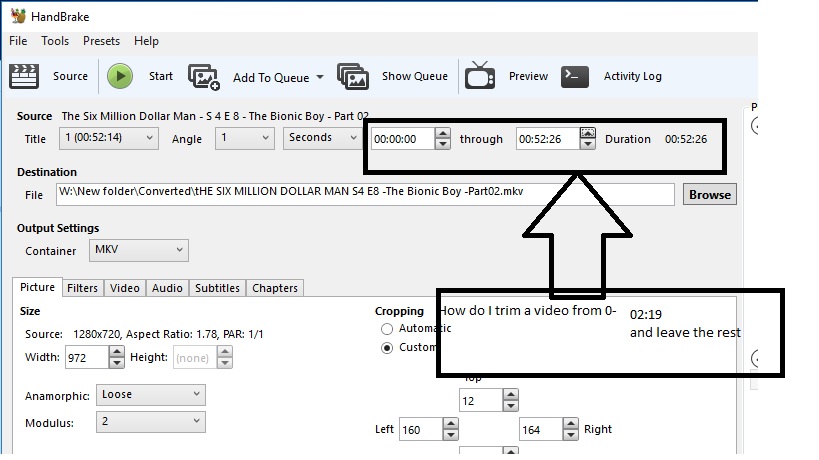The height and width of the screenshot is (460, 819).
Task: Increase Height with up spinner
Action: pyautogui.click(x=225, y=352)
